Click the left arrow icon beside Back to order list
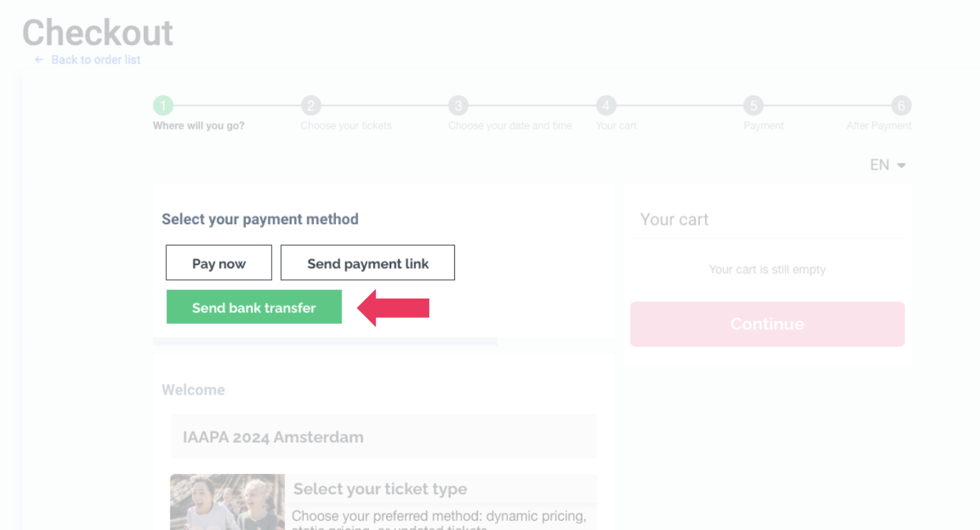The width and height of the screenshot is (980, 530). coord(39,60)
